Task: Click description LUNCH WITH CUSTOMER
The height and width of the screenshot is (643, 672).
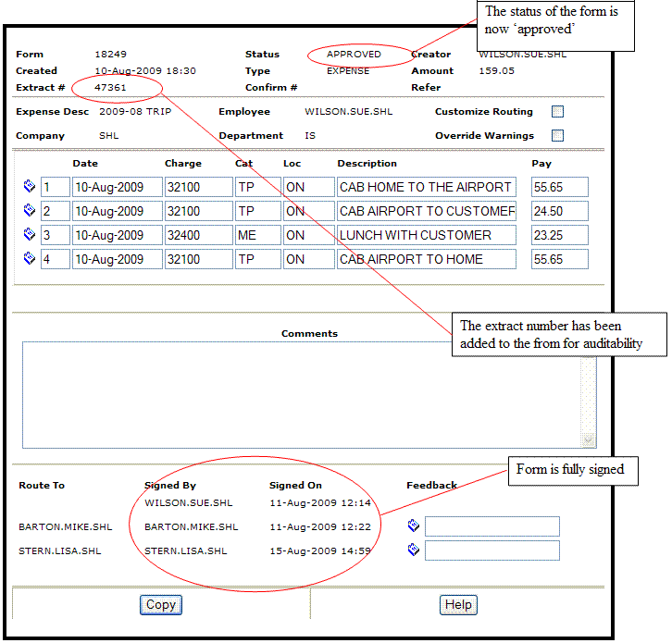Action: tap(427, 235)
